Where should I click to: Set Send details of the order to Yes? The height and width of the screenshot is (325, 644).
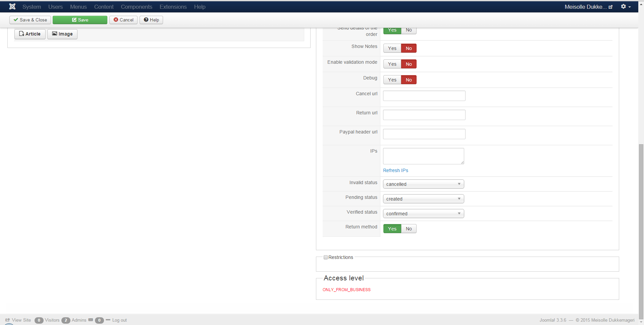(392, 30)
